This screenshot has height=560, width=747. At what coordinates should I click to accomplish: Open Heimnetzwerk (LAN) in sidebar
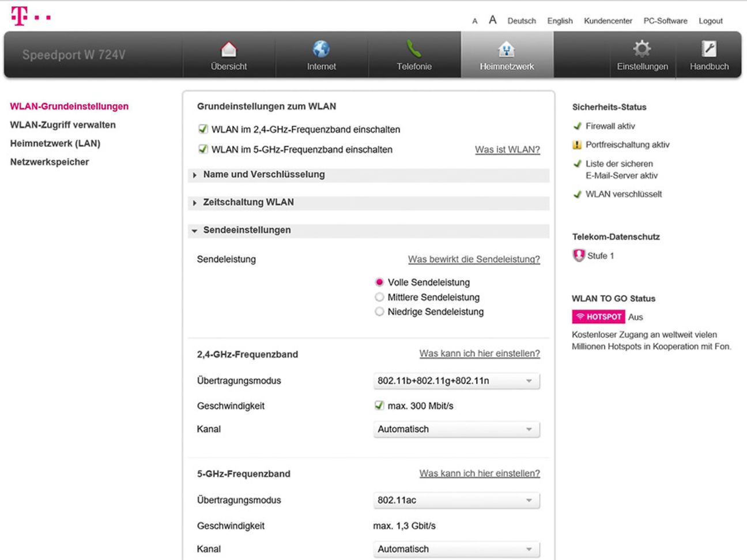click(55, 143)
